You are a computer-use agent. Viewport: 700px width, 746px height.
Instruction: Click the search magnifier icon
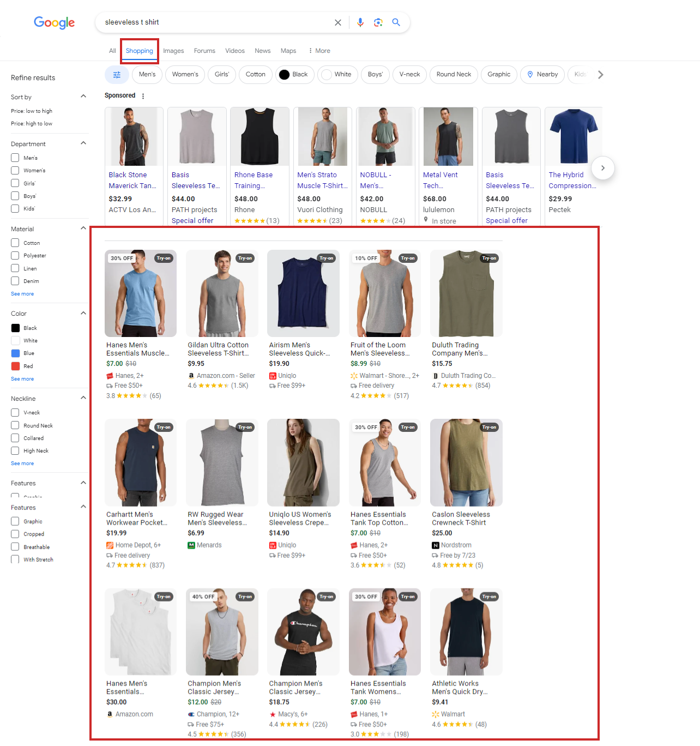[396, 22]
